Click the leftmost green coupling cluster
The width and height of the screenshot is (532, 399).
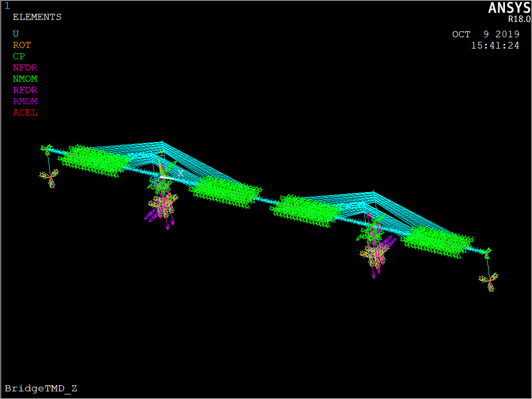coord(92,159)
